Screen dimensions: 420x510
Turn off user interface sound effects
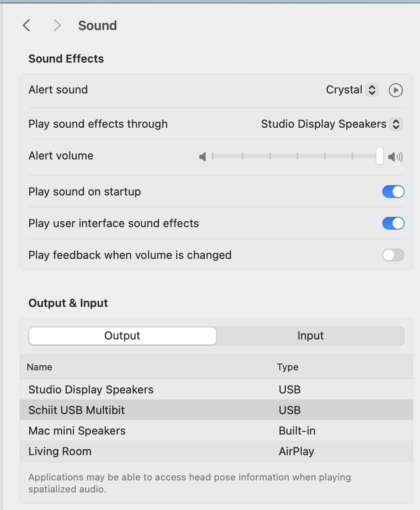pyautogui.click(x=393, y=223)
